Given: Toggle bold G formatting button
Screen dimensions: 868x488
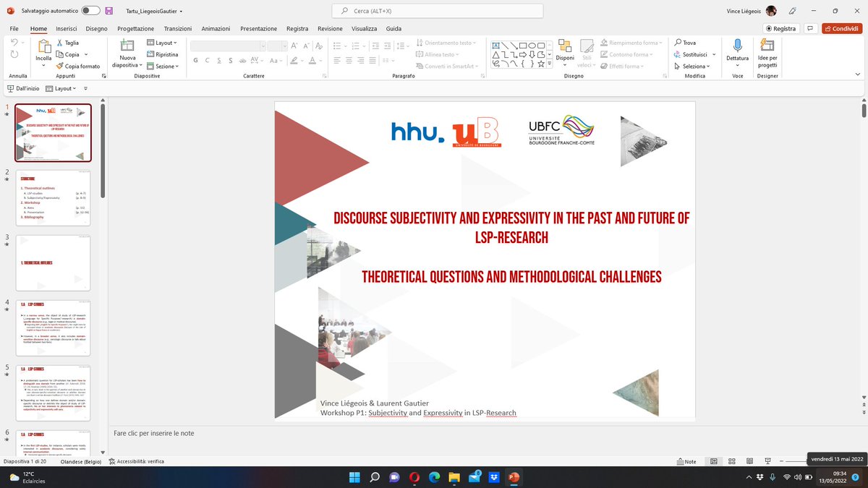Looking at the screenshot, I should [196, 60].
